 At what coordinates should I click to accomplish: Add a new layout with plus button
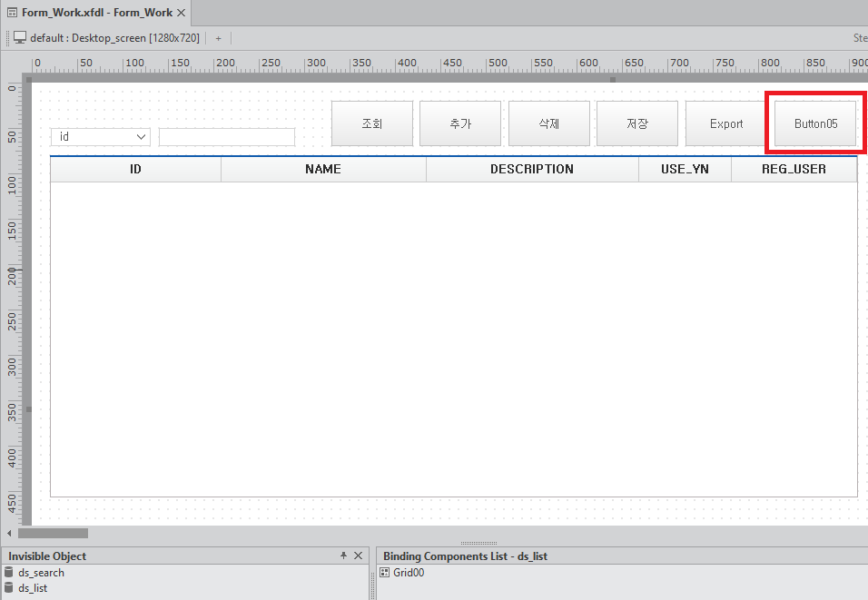point(218,38)
